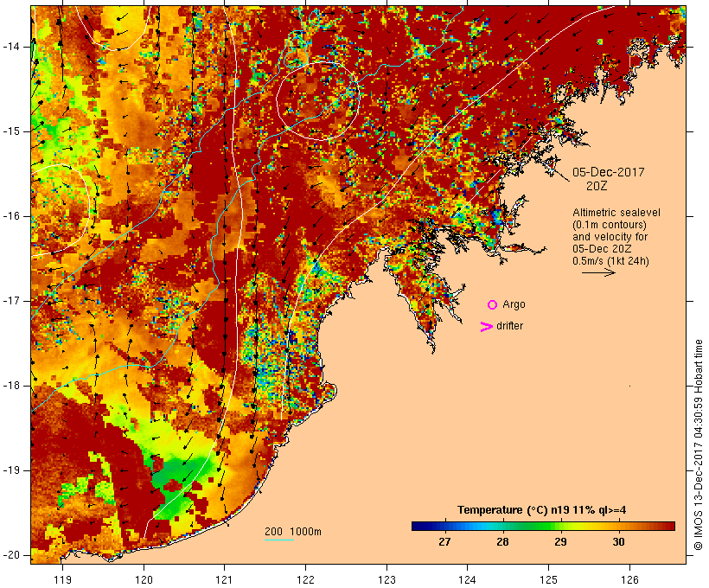Image resolution: width=709 pixels, height=588 pixels.
Task: Click the colorbar value 28
Action: coord(502,542)
